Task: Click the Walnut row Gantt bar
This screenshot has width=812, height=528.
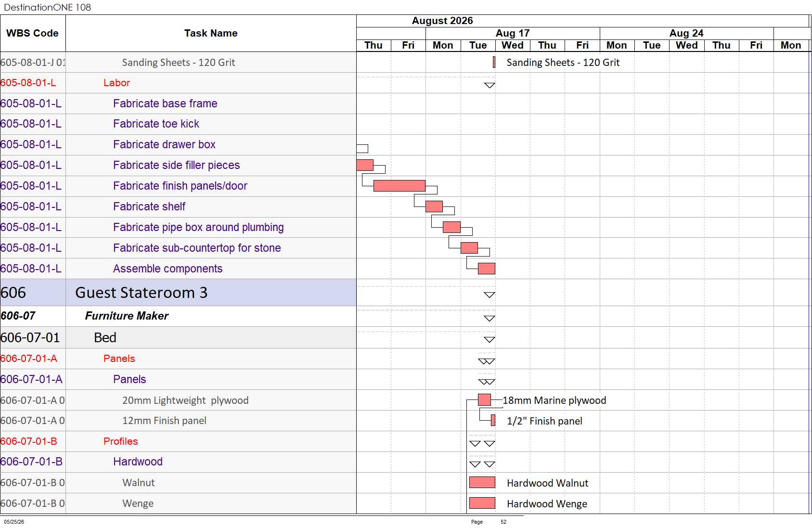Action: pyautogui.click(x=482, y=482)
